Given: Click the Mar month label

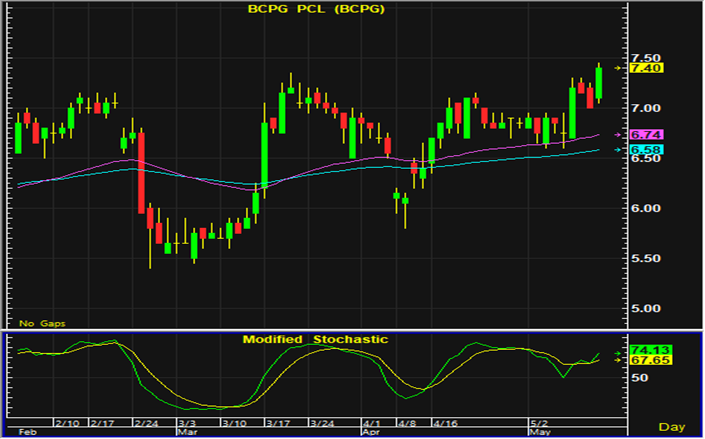Looking at the screenshot, I should (187, 432).
